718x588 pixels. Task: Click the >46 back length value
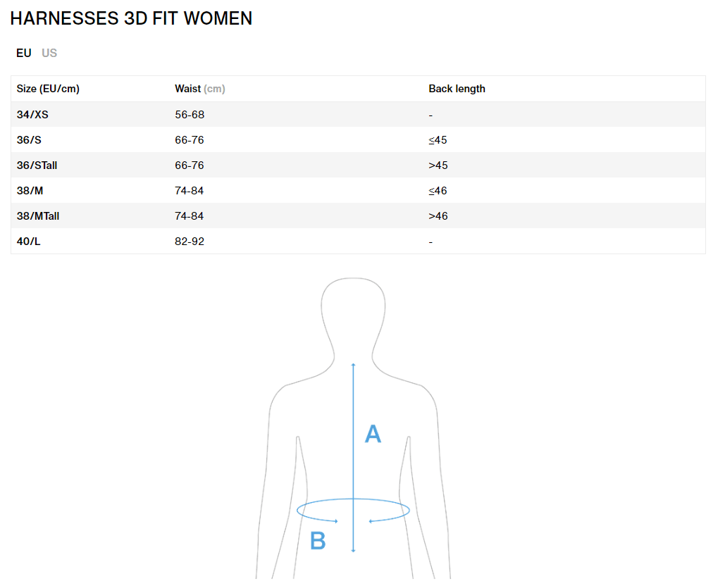click(438, 216)
